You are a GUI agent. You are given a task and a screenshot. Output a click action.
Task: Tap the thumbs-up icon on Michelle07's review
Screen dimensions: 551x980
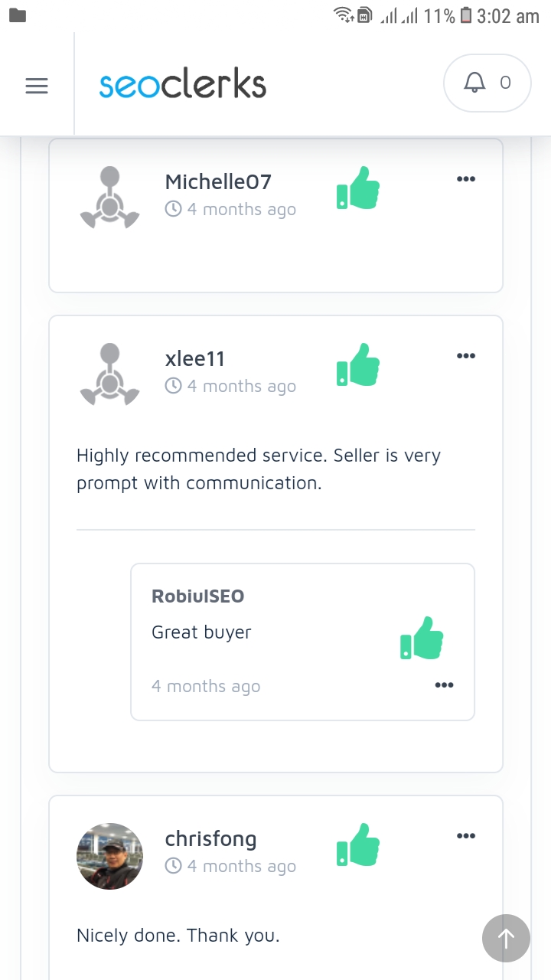click(358, 188)
